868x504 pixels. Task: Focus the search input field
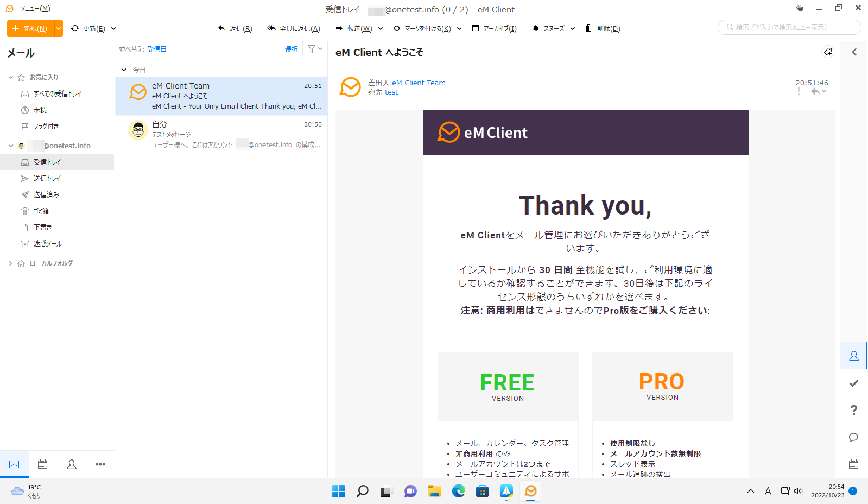(x=789, y=27)
